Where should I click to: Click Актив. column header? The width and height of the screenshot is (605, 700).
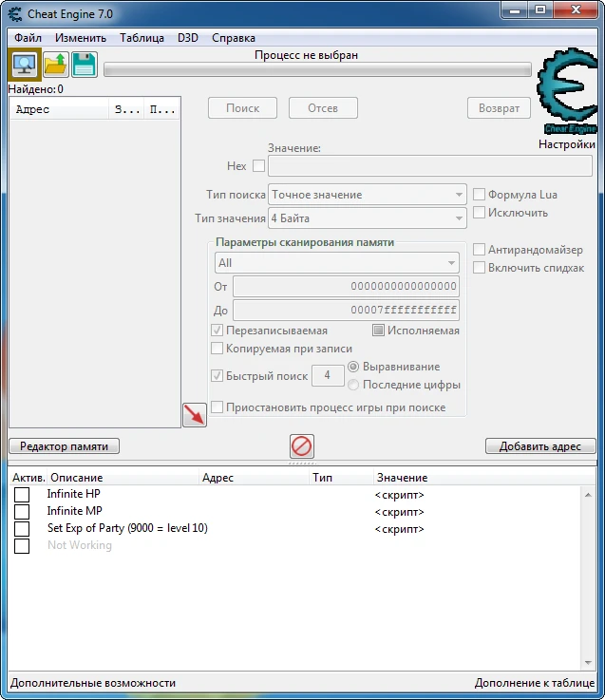click(x=28, y=478)
